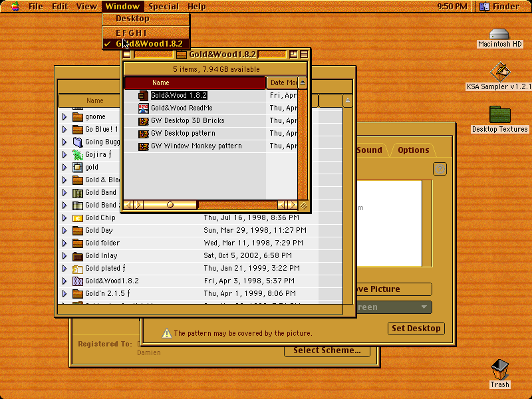Click the Remove Picture button

394,289
